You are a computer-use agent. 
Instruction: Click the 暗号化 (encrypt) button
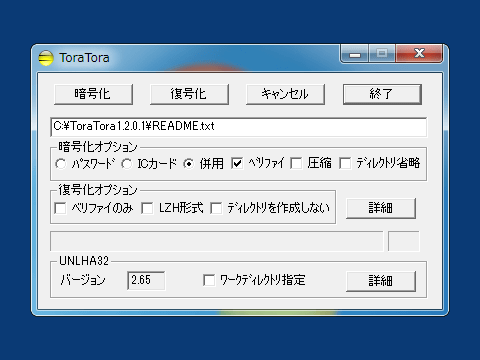93,94
